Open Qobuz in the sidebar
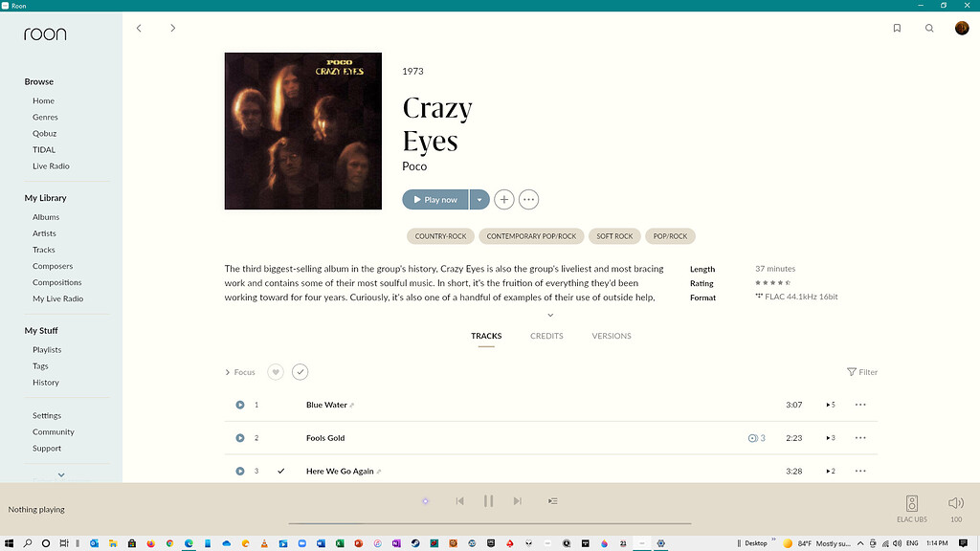This screenshot has width=980, height=551. (44, 133)
